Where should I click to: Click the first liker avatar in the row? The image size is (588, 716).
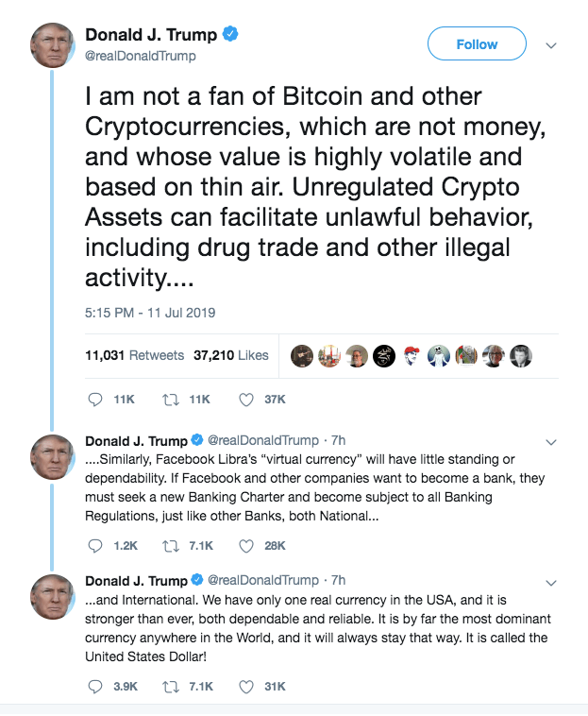click(301, 355)
